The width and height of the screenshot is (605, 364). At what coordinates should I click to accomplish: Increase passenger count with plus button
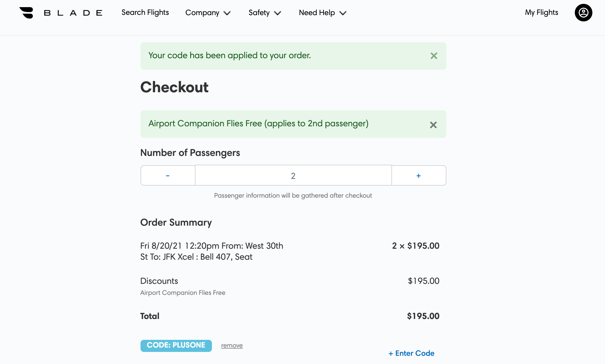pos(418,176)
